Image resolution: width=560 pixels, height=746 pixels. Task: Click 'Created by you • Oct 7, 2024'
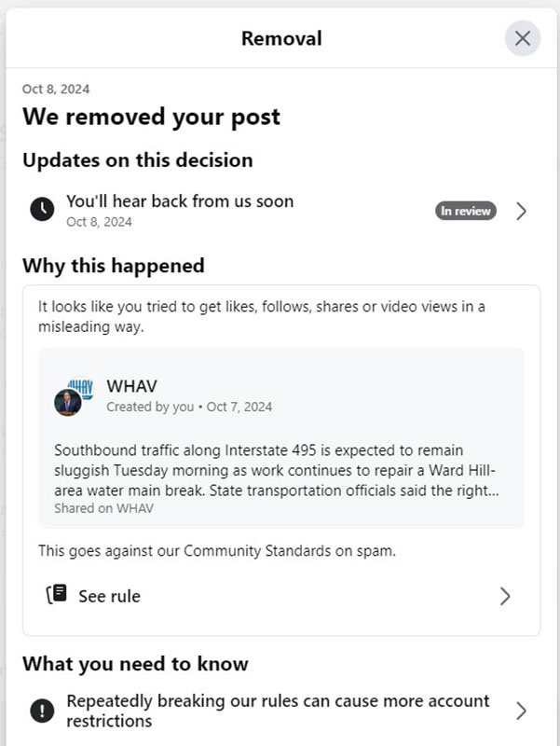[x=189, y=408]
